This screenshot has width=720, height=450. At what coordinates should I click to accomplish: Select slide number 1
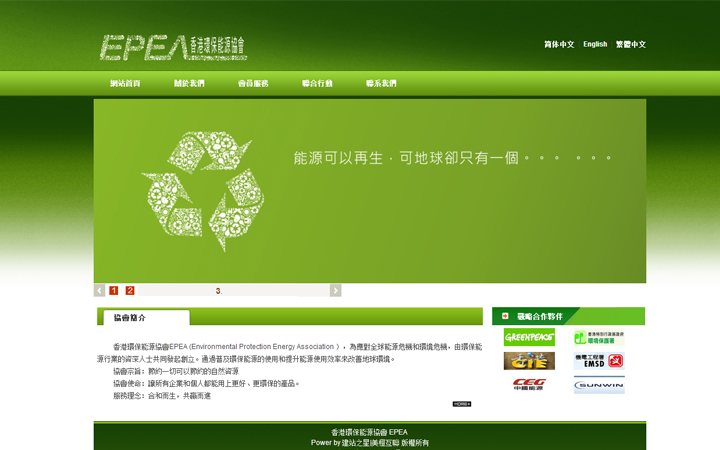(114, 290)
